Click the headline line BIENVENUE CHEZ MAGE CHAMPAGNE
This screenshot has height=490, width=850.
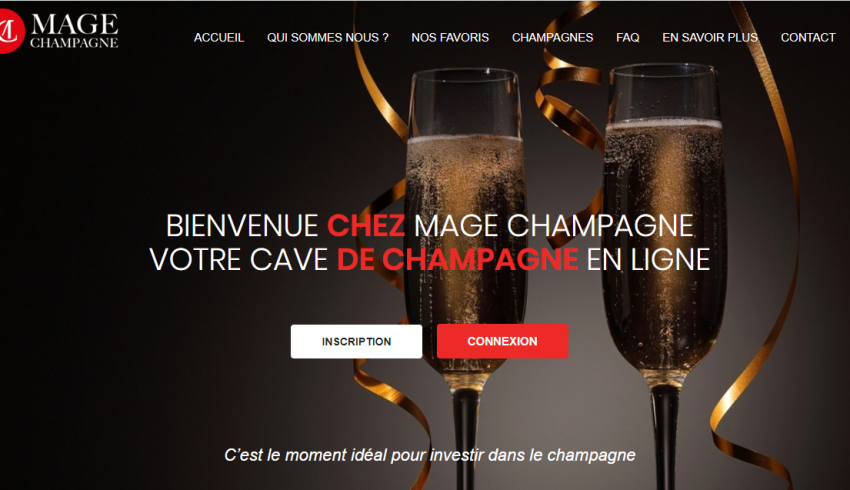[x=429, y=225]
